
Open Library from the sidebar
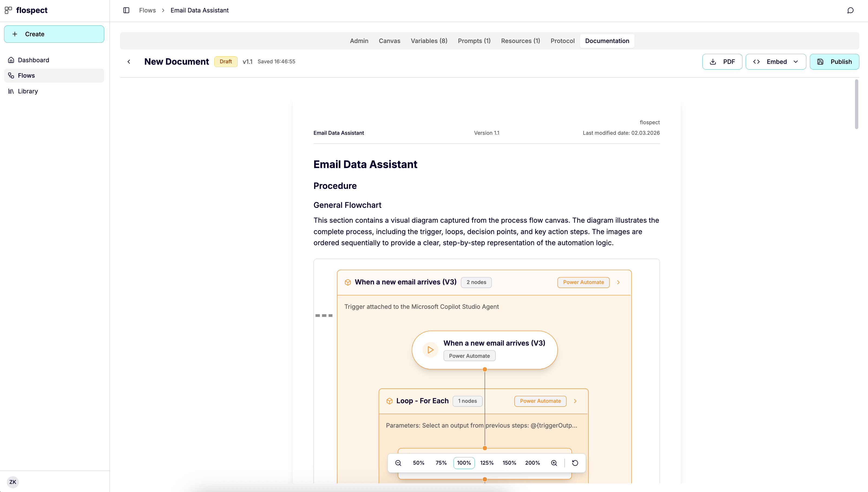pyautogui.click(x=28, y=91)
